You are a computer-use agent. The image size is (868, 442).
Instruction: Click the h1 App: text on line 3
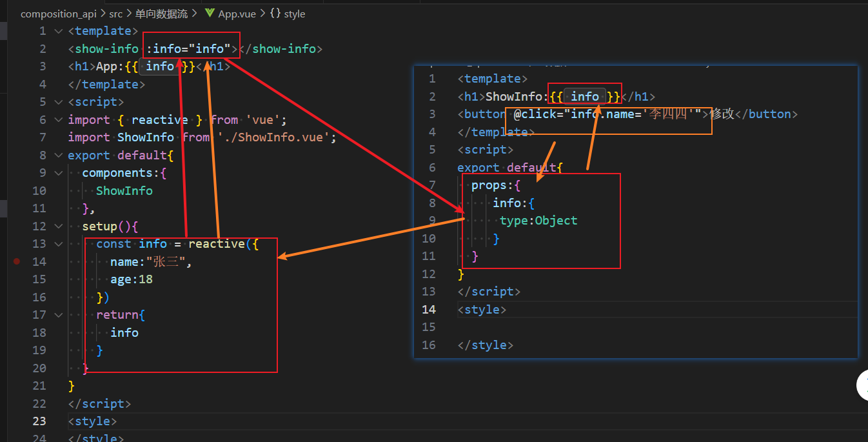[110, 66]
